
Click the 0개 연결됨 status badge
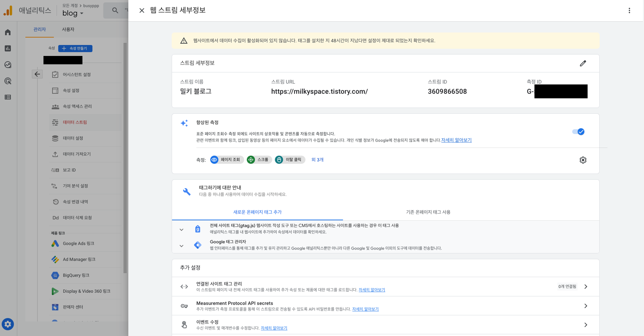(567, 286)
